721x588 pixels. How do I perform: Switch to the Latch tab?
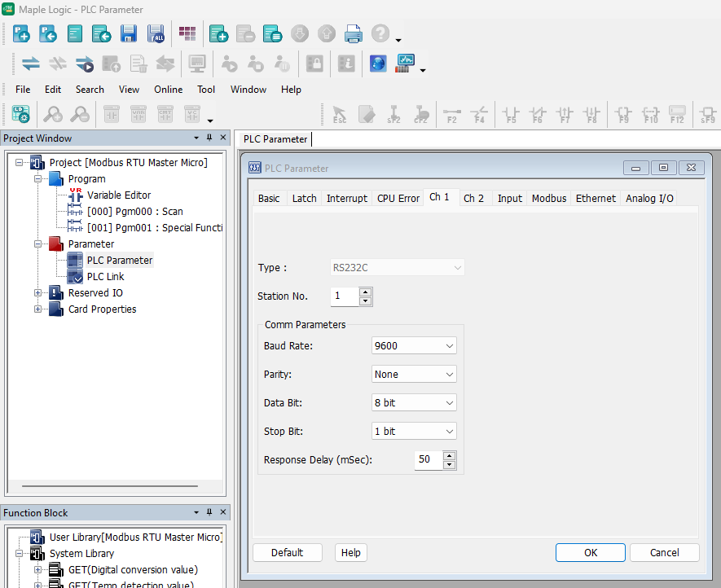point(305,198)
